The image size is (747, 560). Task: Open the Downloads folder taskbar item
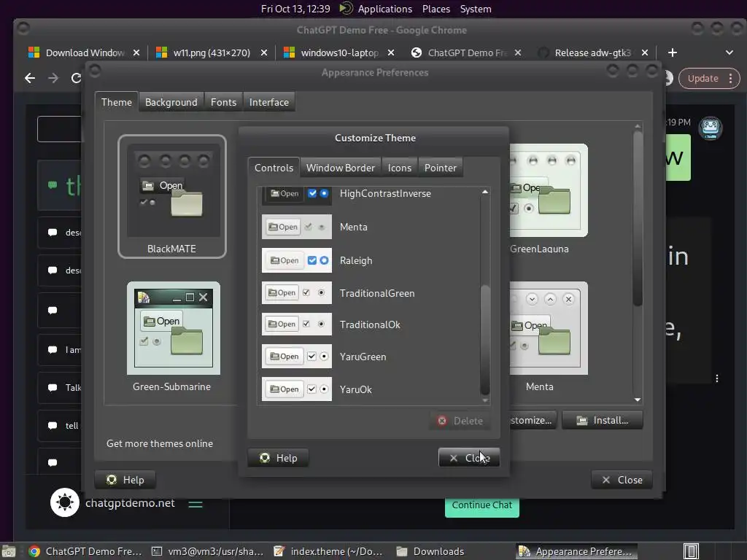coord(430,551)
